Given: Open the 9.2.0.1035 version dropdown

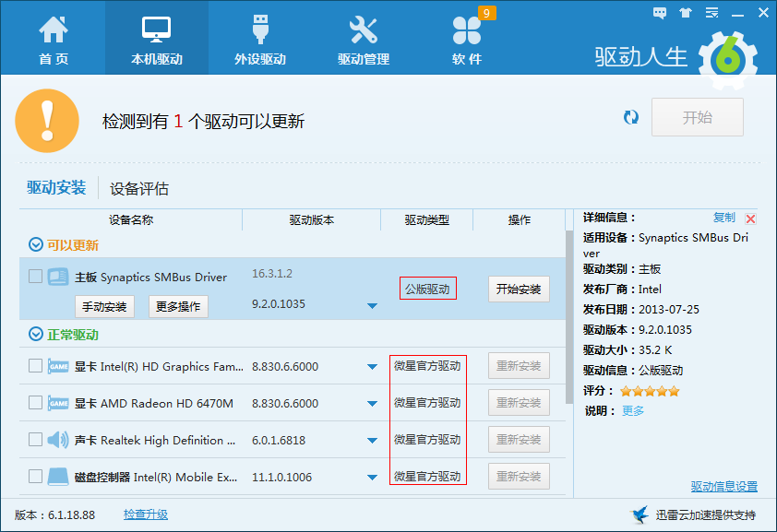Looking at the screenshot, I should (x=372, y=304).
